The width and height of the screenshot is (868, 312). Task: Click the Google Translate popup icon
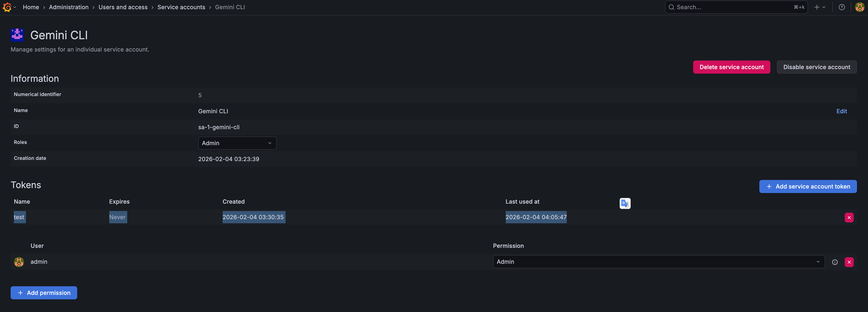point(625,203)
